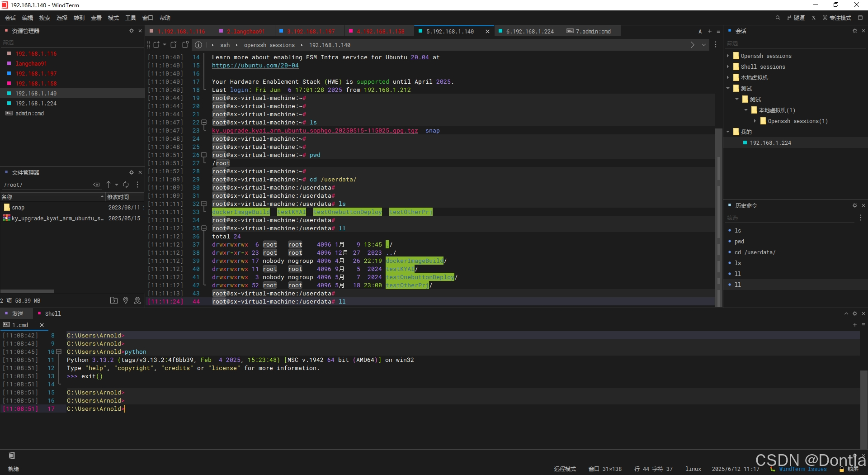The width and height of the screenshot is (868, 475).
Task: Open the 工具 menu
Action: tap(131, 18)
